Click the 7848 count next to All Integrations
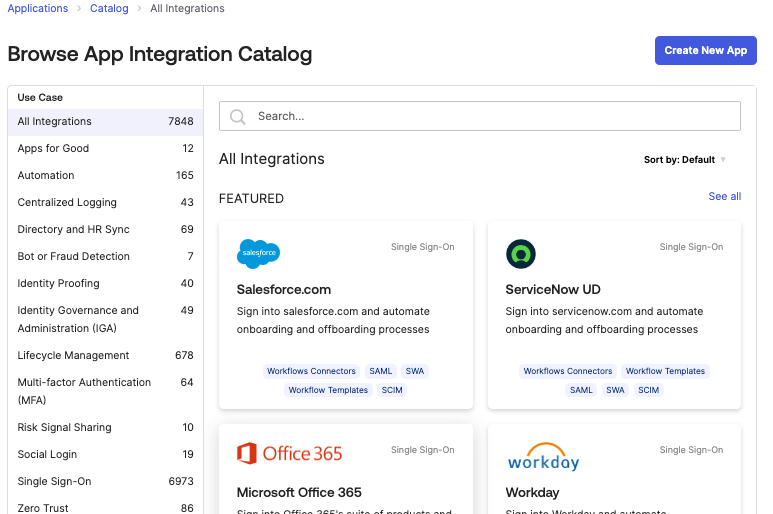Viewport: 773px width, 514px height. 180,122
